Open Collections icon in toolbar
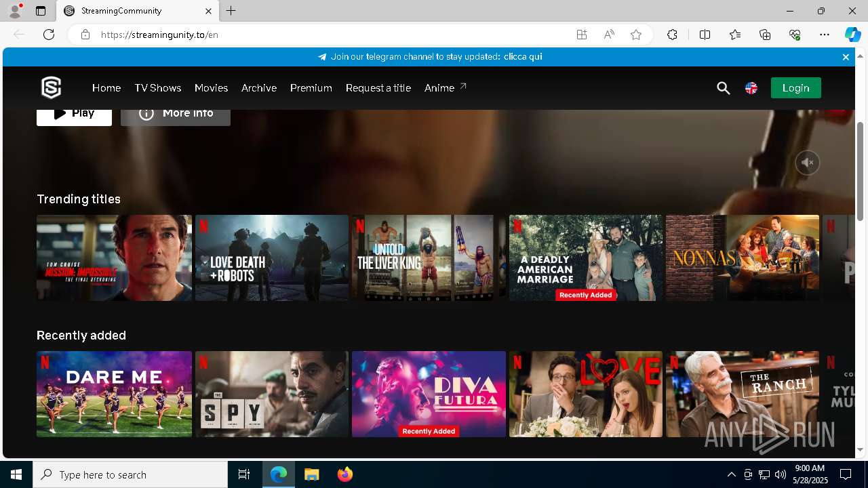Image resolution: width=868 pixels, height=488 pixels. (765, 35)
